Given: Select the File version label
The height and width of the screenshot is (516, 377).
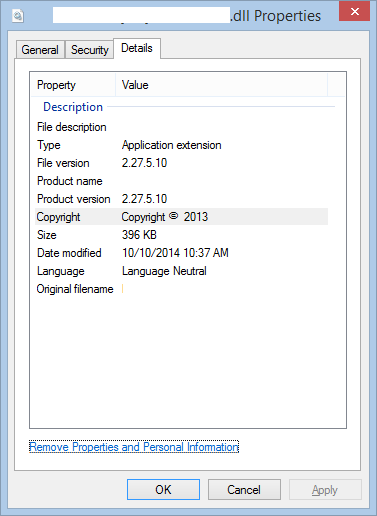Looking at the screenshot, I should [x=63, y=163].
